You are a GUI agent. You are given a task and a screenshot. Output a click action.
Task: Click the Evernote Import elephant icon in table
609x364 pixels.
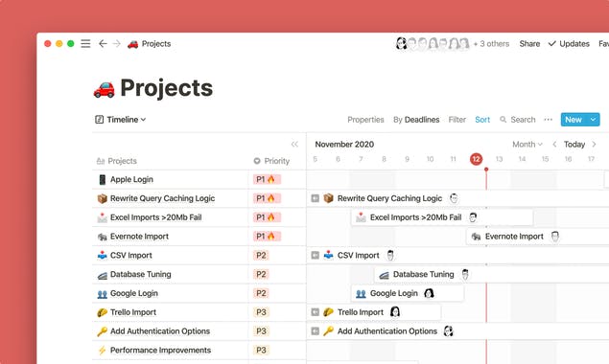(103, 237)
